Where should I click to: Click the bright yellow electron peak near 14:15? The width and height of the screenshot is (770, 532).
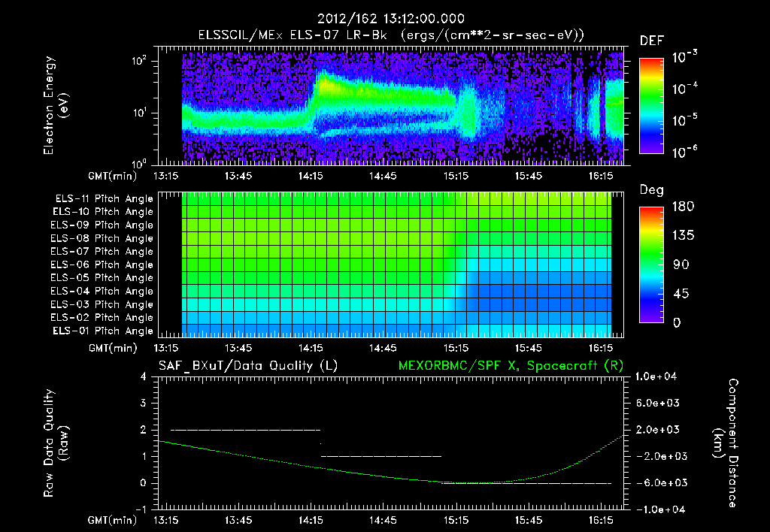coord(327,86)
